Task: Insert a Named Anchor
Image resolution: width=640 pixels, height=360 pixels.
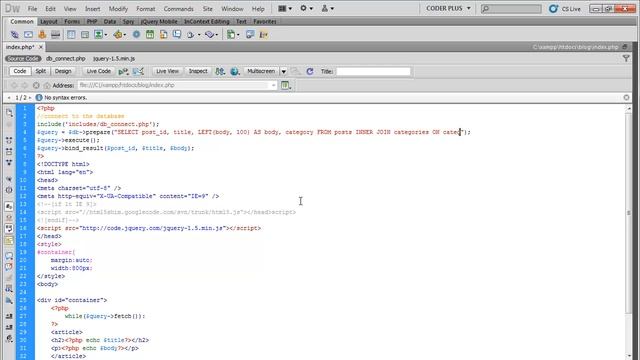Action: point(42,35)
